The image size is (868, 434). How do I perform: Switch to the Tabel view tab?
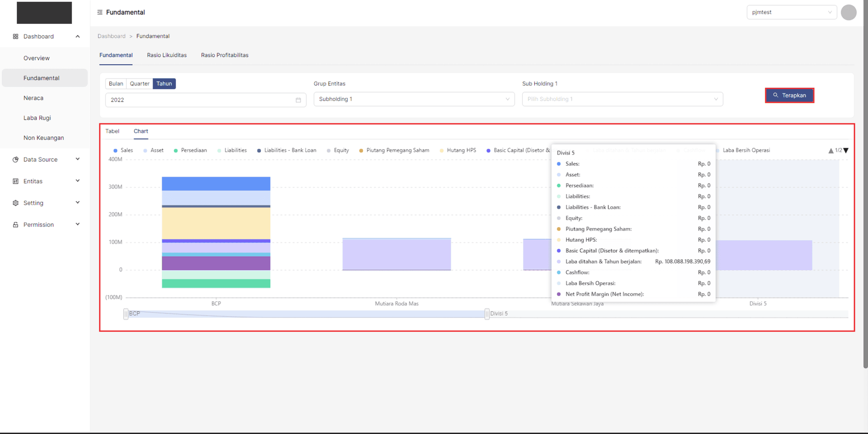click(112, 131)
